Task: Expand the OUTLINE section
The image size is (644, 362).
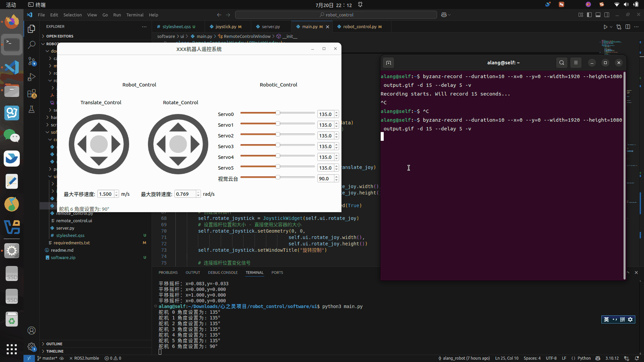Action: click(x=54, y=344)
